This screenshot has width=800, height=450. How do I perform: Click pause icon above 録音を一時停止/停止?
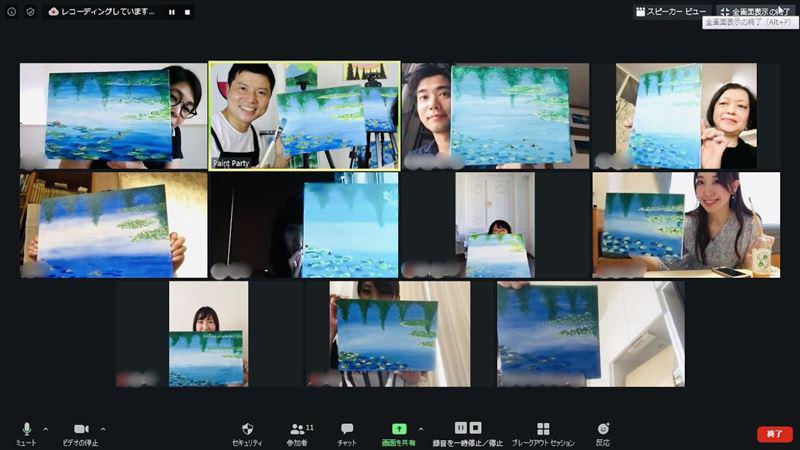point(461,428)
